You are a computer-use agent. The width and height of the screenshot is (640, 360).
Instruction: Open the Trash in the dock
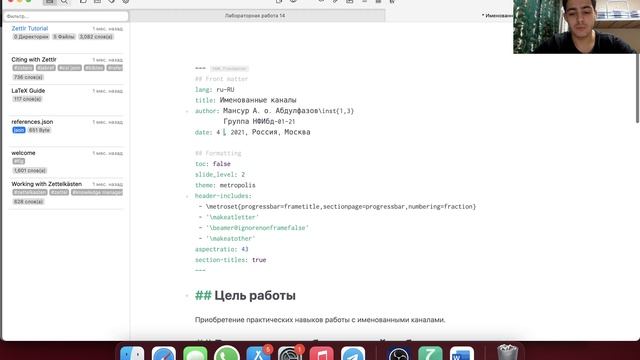[507, 353]
